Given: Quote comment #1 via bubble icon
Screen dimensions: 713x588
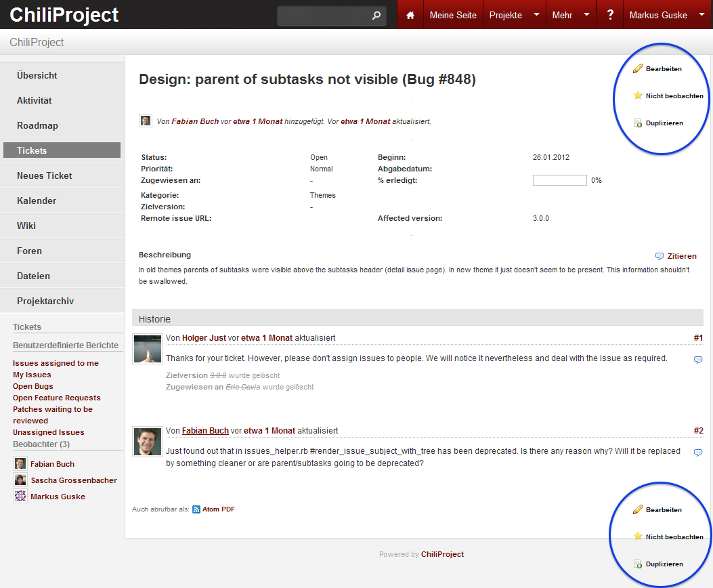Looking at the screenshot, I should click(698, 360).
